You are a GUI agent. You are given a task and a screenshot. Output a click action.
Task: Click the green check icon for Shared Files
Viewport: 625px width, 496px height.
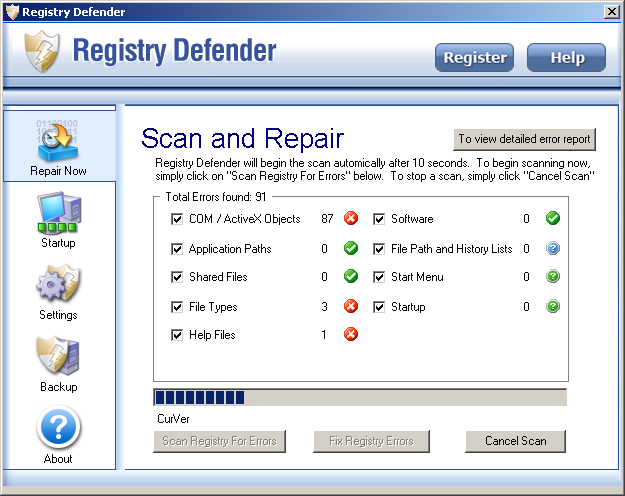pos(351,276)
